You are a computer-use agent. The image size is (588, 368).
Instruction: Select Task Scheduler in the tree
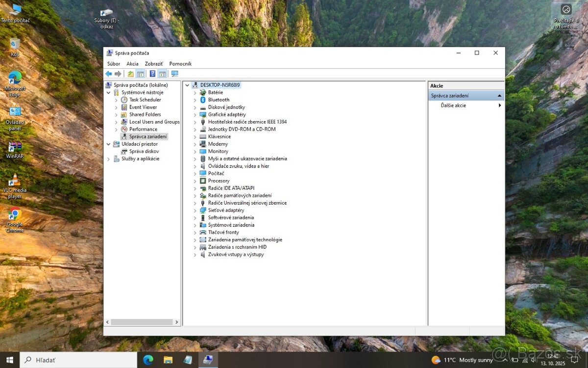pos(145,100)
